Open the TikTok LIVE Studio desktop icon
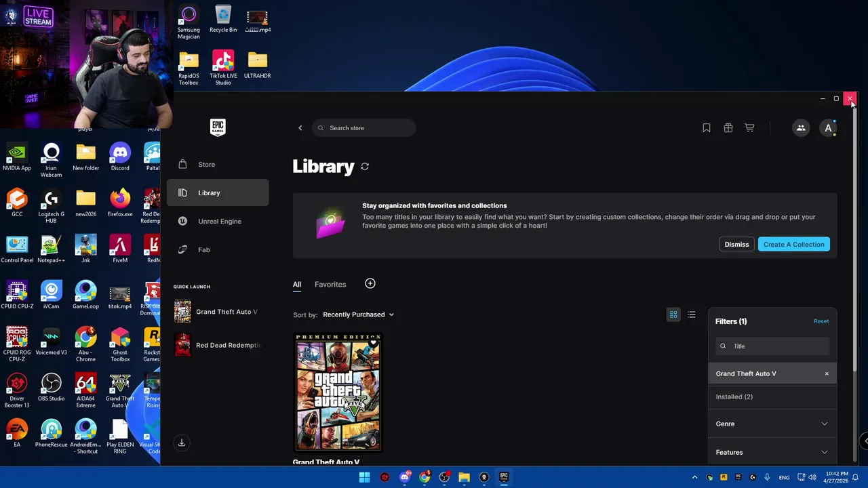The width and height of the screenshot is (868, 488). coord(223,68)
